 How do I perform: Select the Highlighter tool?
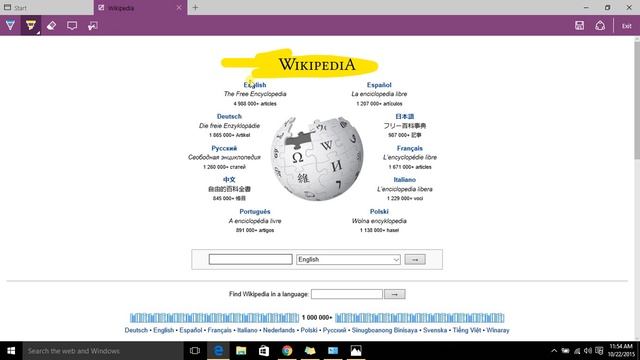[x=31, y=25]
